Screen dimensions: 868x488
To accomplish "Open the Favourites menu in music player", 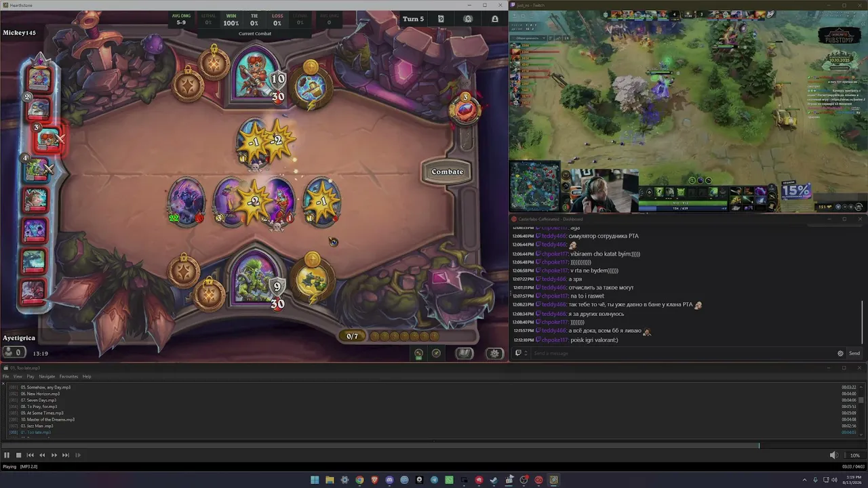I will 68,376.
